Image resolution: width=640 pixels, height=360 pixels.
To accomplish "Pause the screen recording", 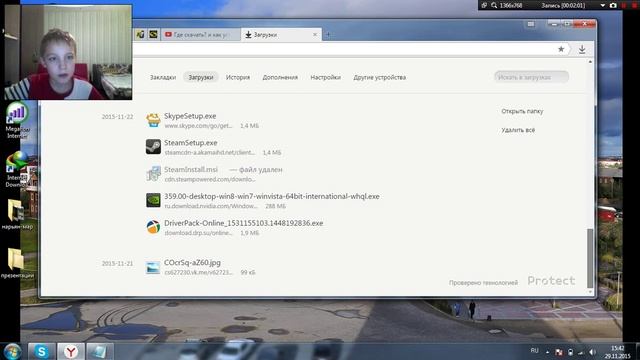I will [x=624, y=5].
